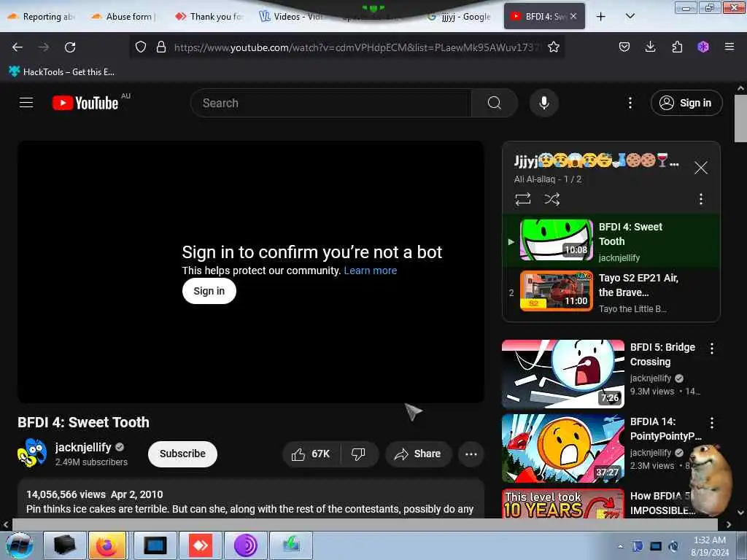Open BFDIA 14 PointyPointy video thumbnail
The height and width of the screenshot is (560, 747).
[562, 448]
